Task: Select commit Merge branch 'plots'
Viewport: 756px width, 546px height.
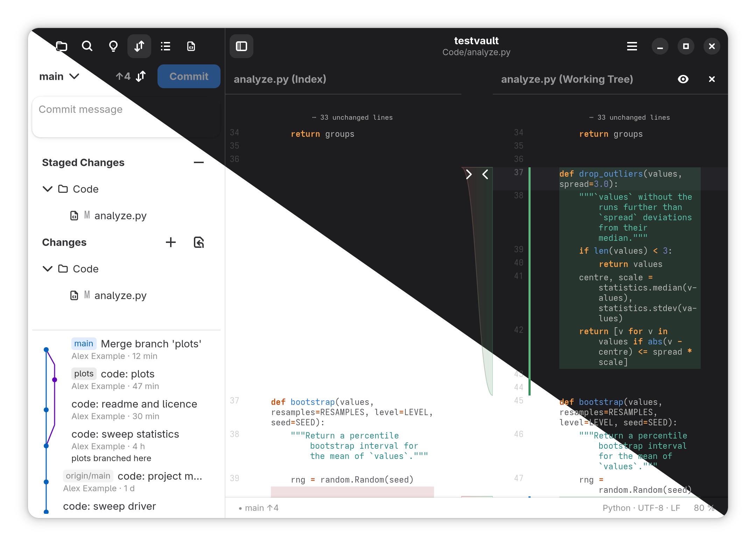Action: [126, 350]
